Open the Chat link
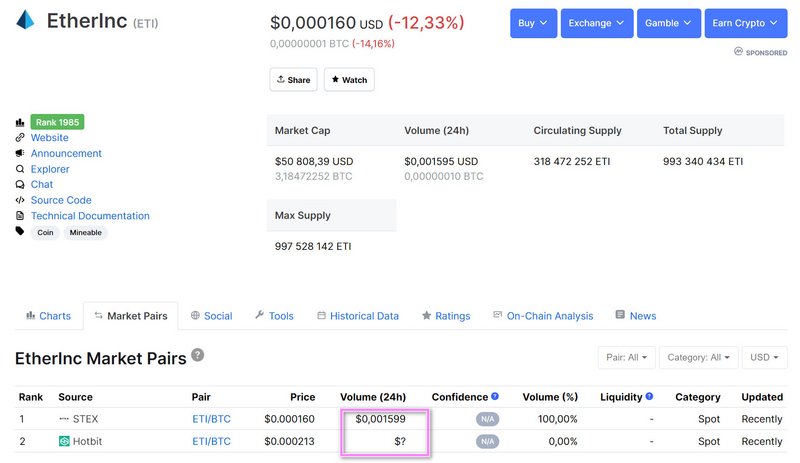This screenshot has width=800, height=463. coord(42,184)
